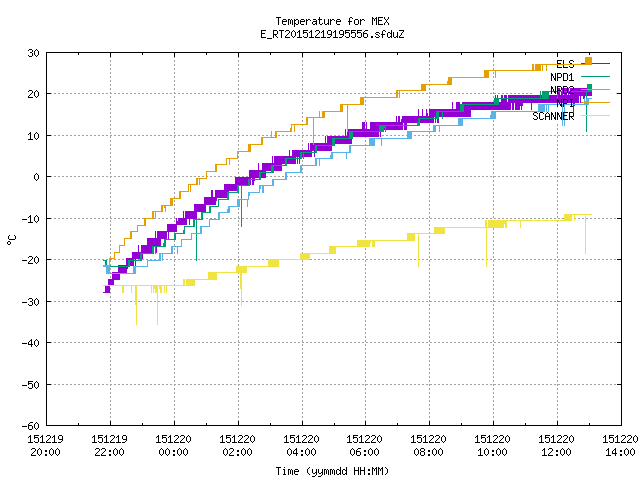The height and width of the screenshot is (480, 640).
Task: Click the chart title 'Temperature for MEX'
Action: 332,21
